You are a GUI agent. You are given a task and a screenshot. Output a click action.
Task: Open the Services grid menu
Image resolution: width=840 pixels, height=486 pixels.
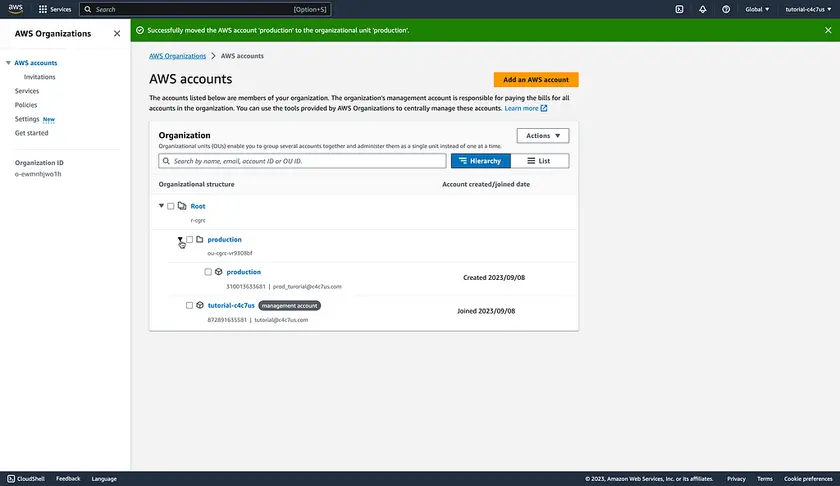[x=55, y=9]
